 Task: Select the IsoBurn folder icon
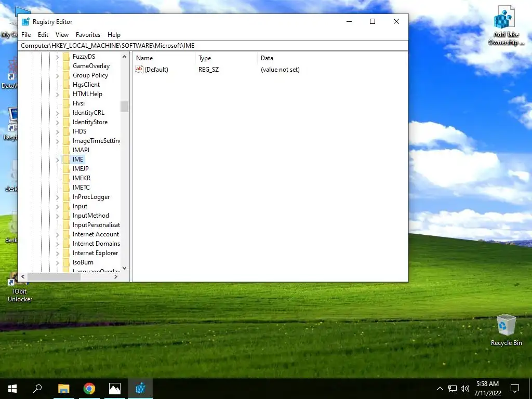[x=66, y=262]
